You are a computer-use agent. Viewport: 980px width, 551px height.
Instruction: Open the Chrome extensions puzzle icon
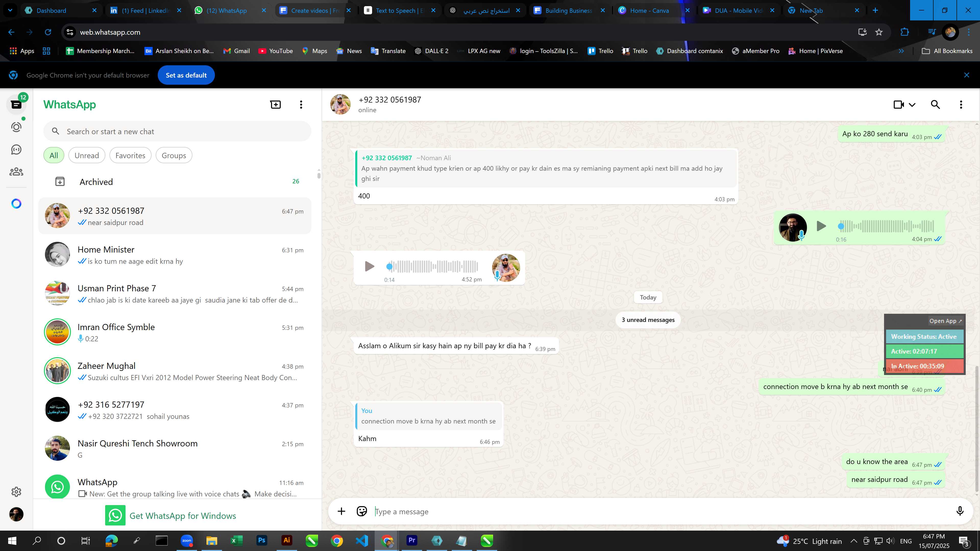click(x=905, y=32)
